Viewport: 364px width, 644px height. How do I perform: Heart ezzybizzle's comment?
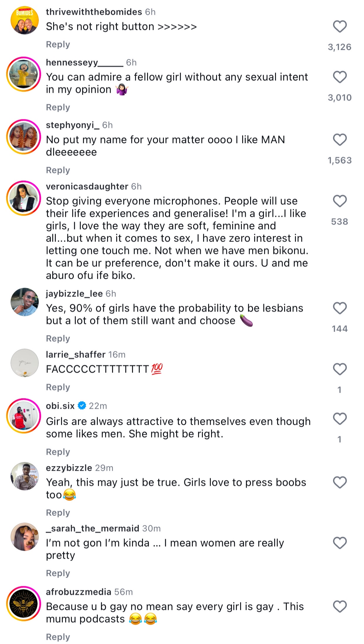[x=340, y=482]
